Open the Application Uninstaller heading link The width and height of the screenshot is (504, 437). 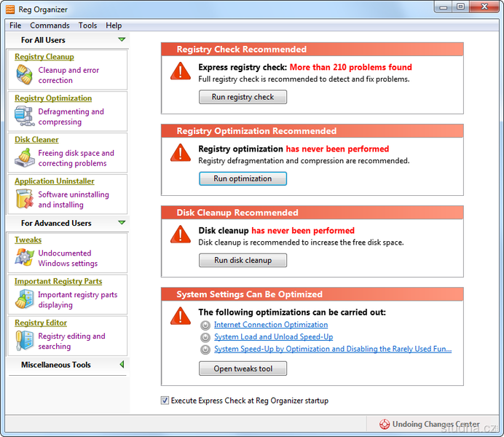click(x=55, y=181)
